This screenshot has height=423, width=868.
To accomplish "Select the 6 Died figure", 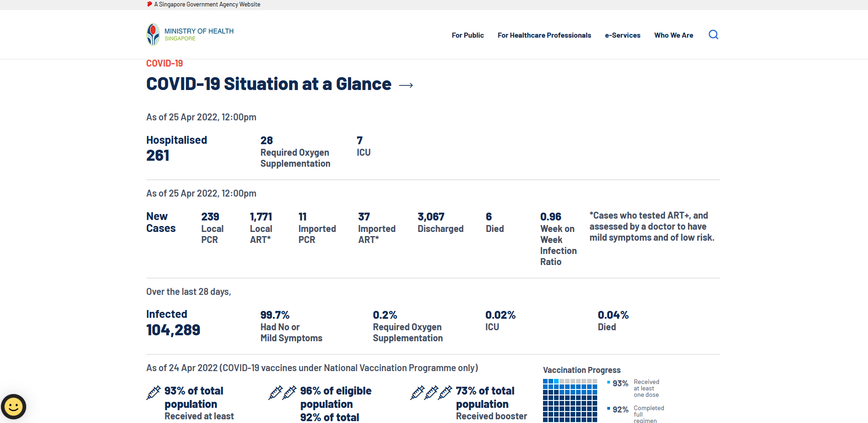I will tap(495, 222).
